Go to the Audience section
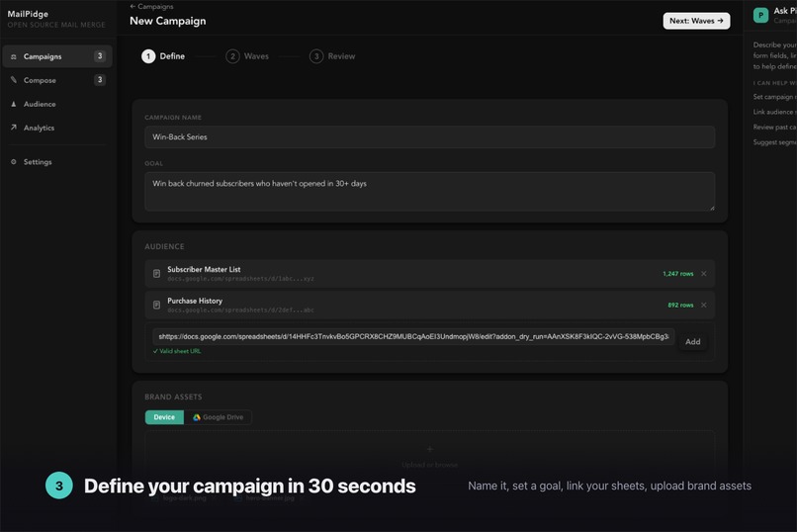 click(x=57, y=104)
